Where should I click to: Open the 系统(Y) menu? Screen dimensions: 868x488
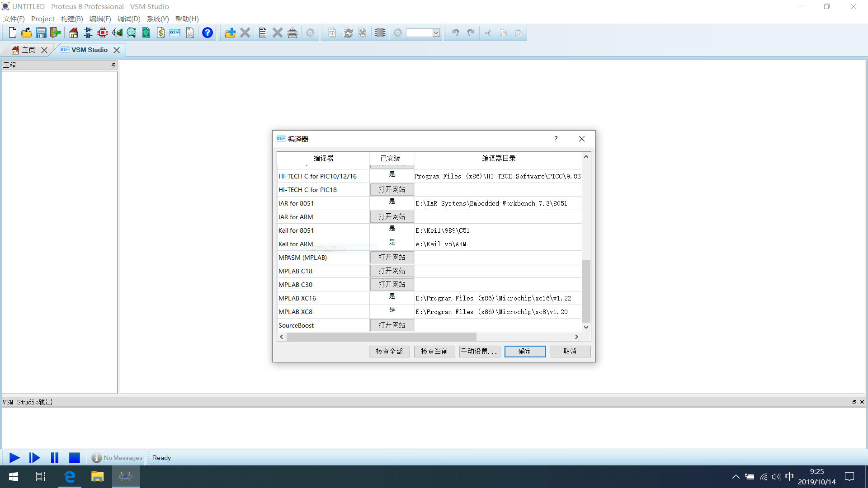(x=158, y=19)
